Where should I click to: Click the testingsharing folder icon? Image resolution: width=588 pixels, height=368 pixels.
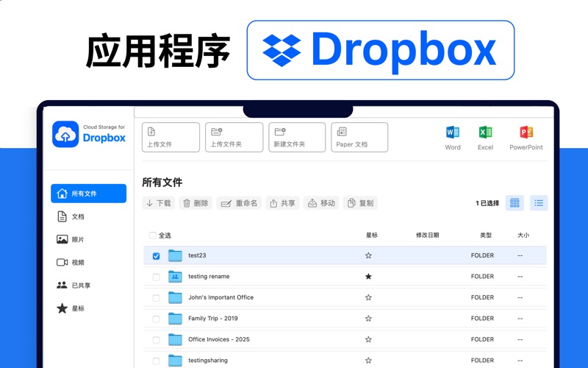[x=175, y=361]
